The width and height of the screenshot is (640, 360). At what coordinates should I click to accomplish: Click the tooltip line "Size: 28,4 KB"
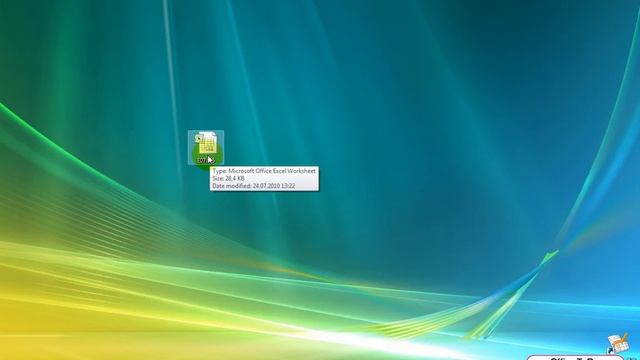click(x=229, y=178)
